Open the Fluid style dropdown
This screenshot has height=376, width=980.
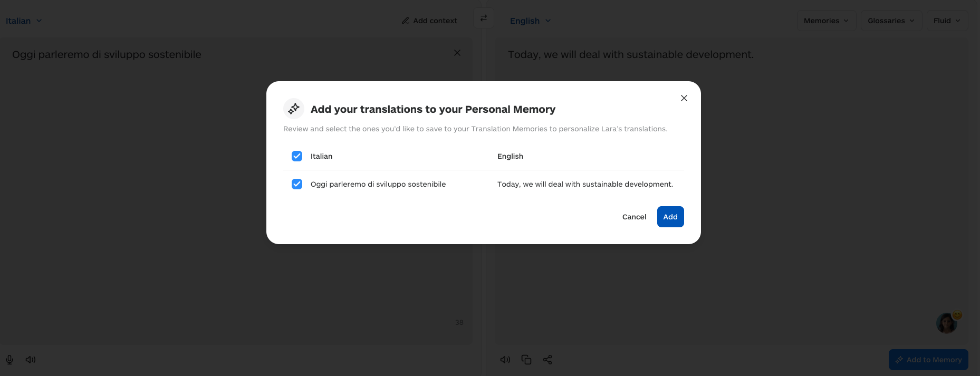[947, 21]
